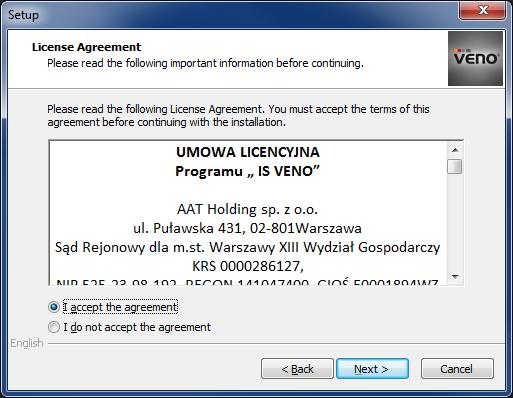513x398 pixels.
Task: Click the scrollbar track below the thumb
Action: coord(455,222)
